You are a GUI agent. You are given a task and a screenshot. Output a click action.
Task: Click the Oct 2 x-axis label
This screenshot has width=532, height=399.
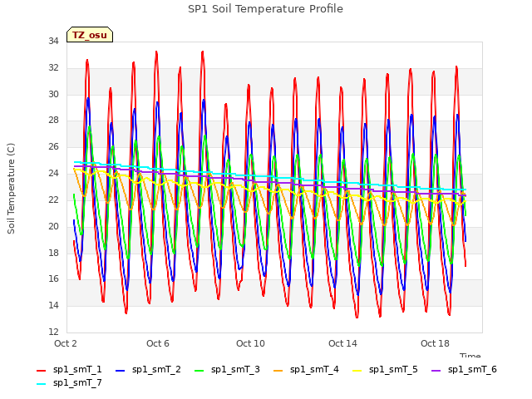pyautogui.click(x=66, y=343)
